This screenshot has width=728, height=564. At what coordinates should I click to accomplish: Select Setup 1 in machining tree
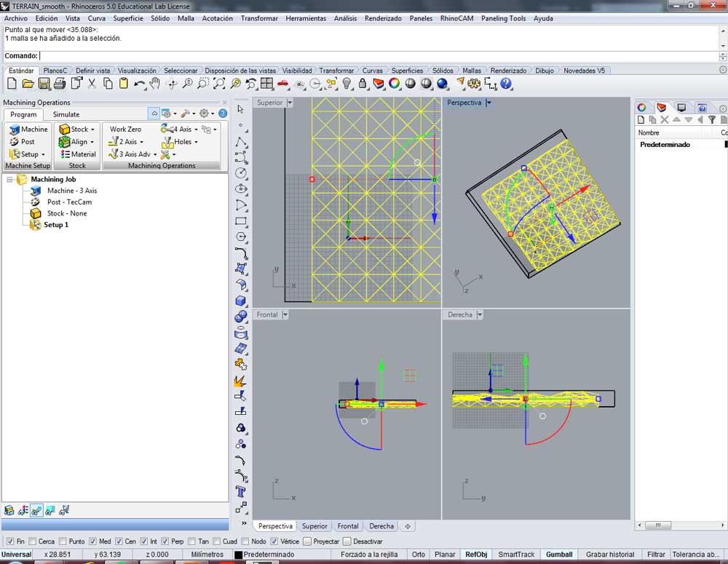56,225
